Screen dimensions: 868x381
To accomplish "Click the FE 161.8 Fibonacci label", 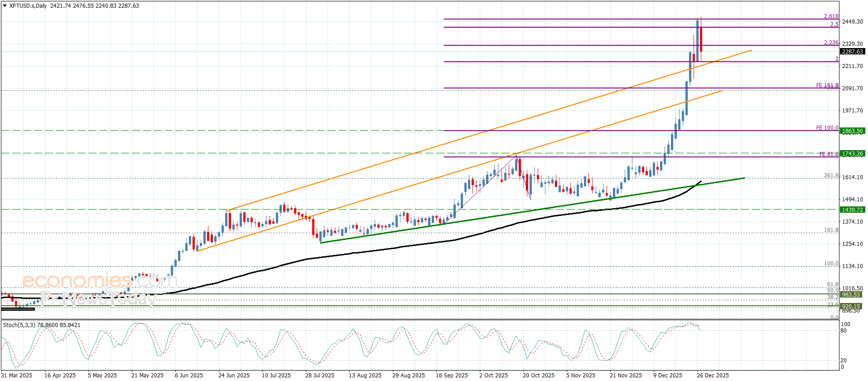I will coord(827,85).
